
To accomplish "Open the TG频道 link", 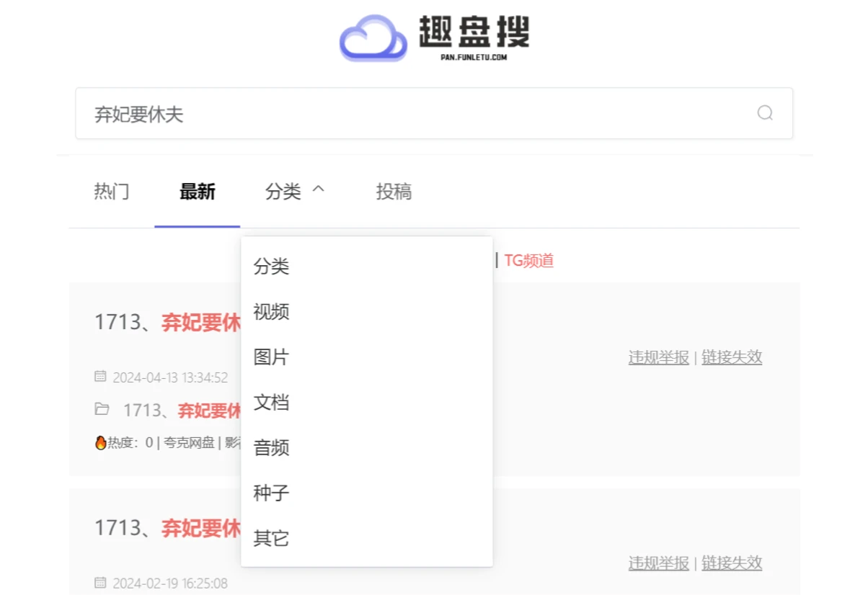I will [529, 261].
